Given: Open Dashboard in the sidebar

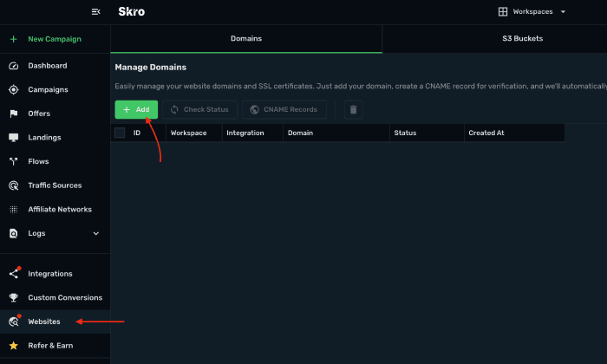Looking at the screenshot, I should (47, 66).
